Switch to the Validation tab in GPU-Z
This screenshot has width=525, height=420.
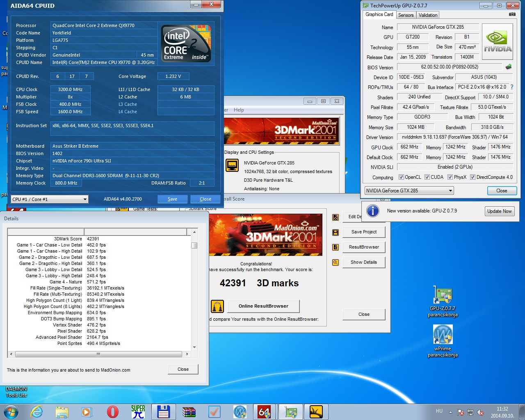(x=428, y=15)
